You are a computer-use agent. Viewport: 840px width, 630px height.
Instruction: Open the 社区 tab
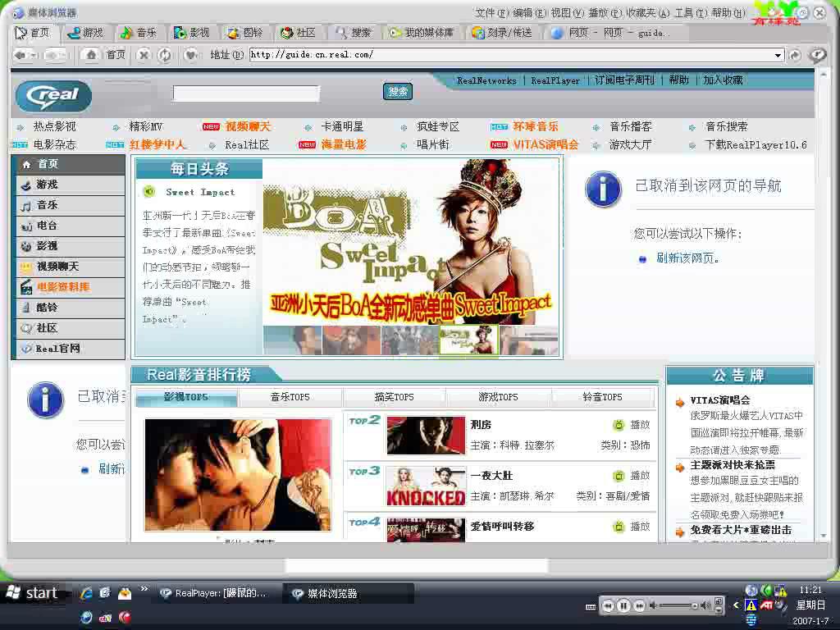pos(298,33)
